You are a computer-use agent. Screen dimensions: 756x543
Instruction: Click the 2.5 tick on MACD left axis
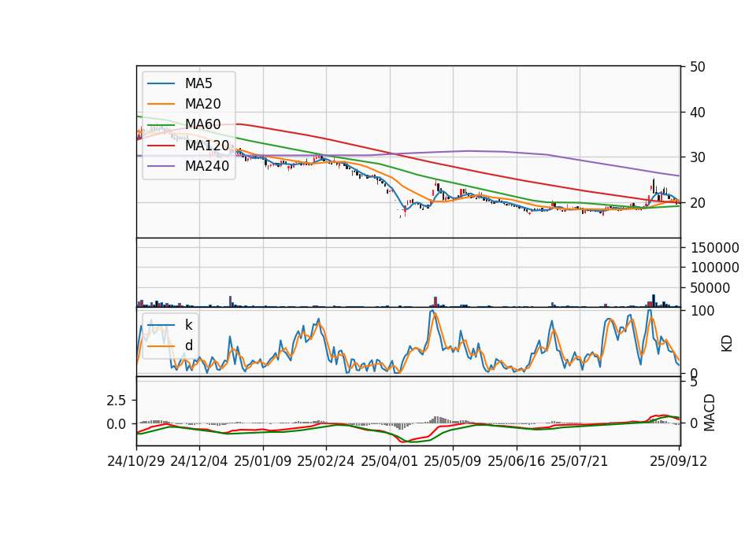[x=117, y=401]
